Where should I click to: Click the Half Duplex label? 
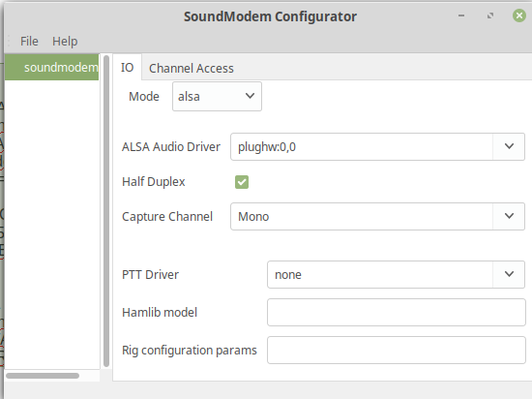click(x=154, y=182)
